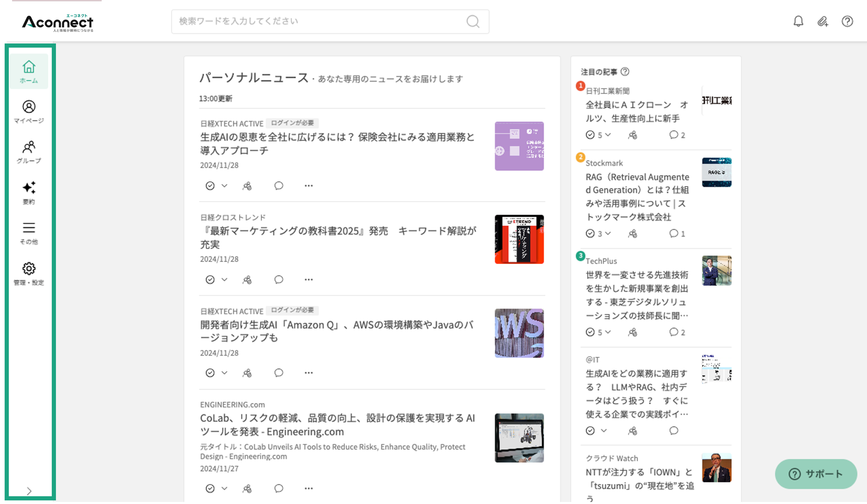This screenshot has height=504, width=867.
Task: Open more options on CoLab article
Action: click(309, 488)
